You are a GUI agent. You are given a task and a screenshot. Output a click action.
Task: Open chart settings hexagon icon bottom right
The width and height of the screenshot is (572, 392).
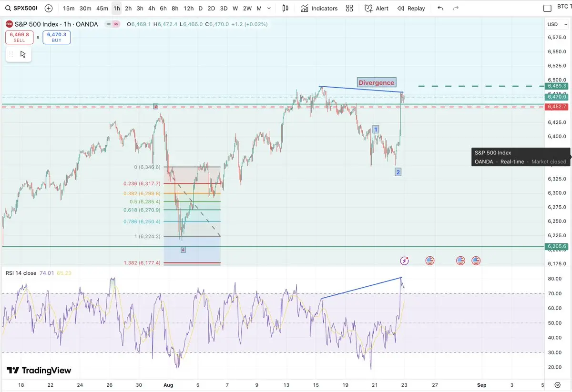coord(557,384)
